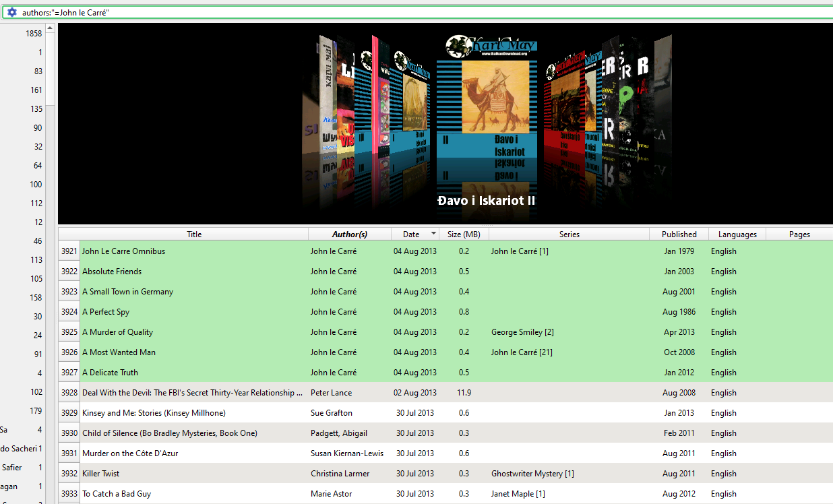This screenshot has height=504, width=833.
Task: Click size 0.8 in A Perfect Spy row
Action: (x=464, y=312)
